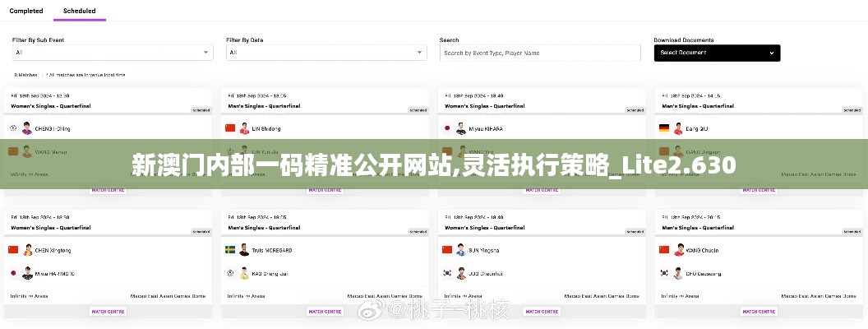This screenshot has height=329, width=868.
Task: Click Truls MOREGARD's player avatar
Action: click(244, 249)
